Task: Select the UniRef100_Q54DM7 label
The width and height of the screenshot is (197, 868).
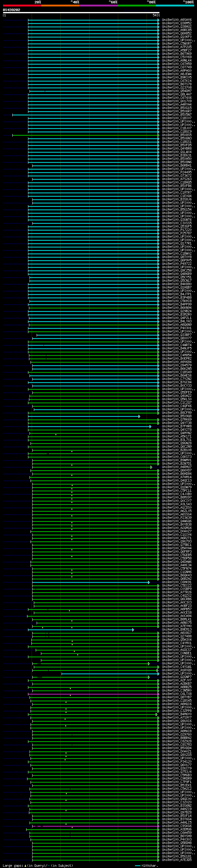Action: 177,91
